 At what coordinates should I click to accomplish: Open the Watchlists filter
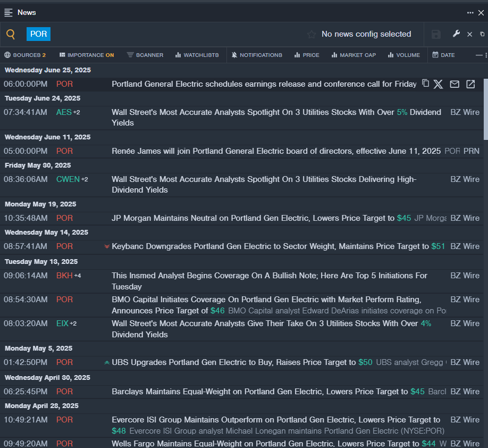point(197,55)
